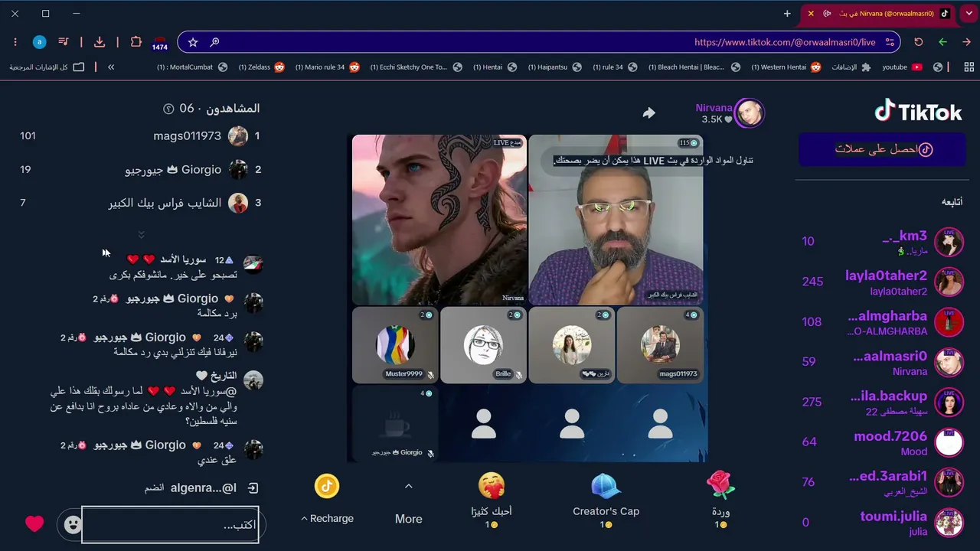The width and height of the screenshot is (980, 551).
Task: Open Nirvana host profile avatar
Action: point(750,113)
